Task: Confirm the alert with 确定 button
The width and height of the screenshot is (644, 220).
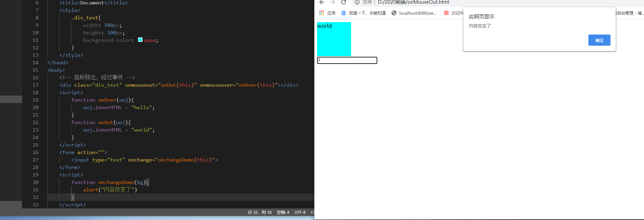Action: (x=599, y=40)
